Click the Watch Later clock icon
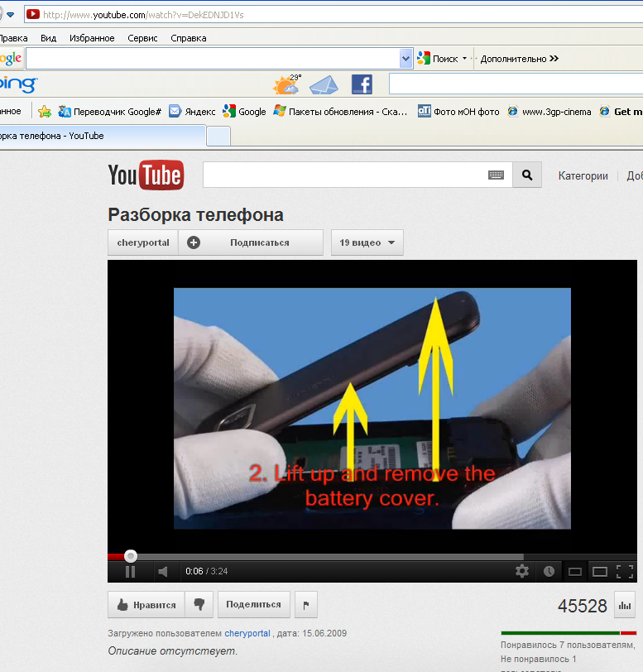This screenshot has height=672, width=643. click(549, 571)
